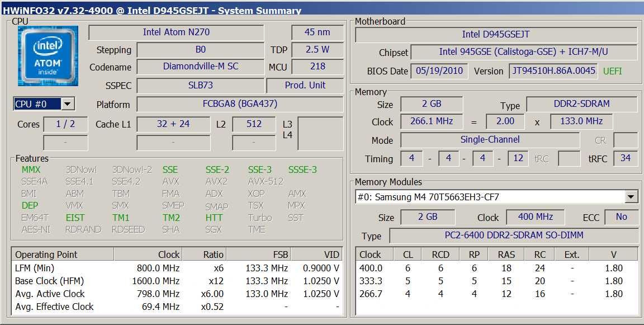
Task: Click the Prod. Unit field
Action: 305,86
